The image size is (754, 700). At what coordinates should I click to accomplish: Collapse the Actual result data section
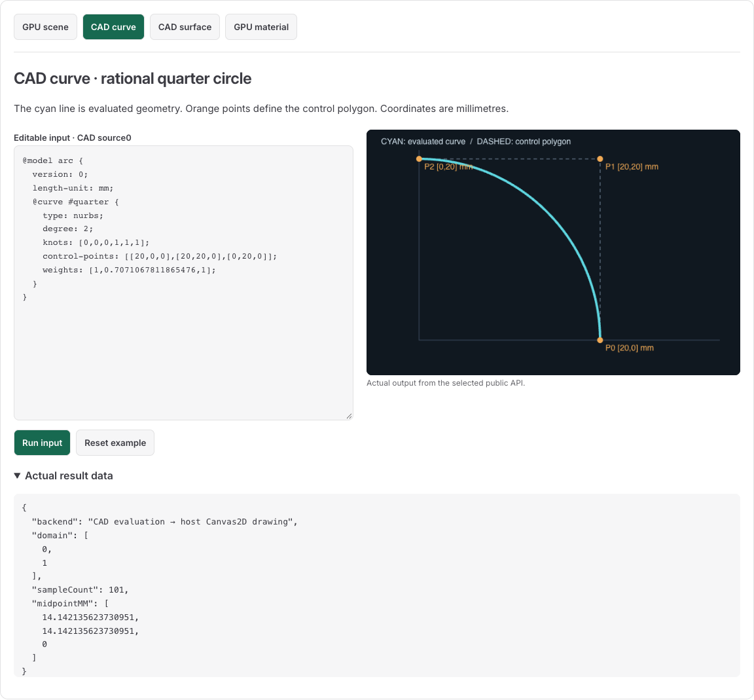click(63, 475)
